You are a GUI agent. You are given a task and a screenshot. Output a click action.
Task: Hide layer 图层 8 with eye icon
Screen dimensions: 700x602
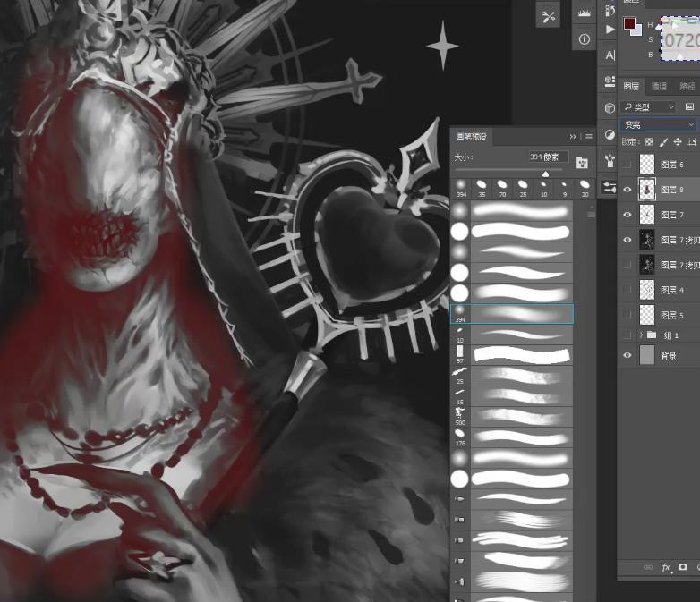click(x=627, y=190)
